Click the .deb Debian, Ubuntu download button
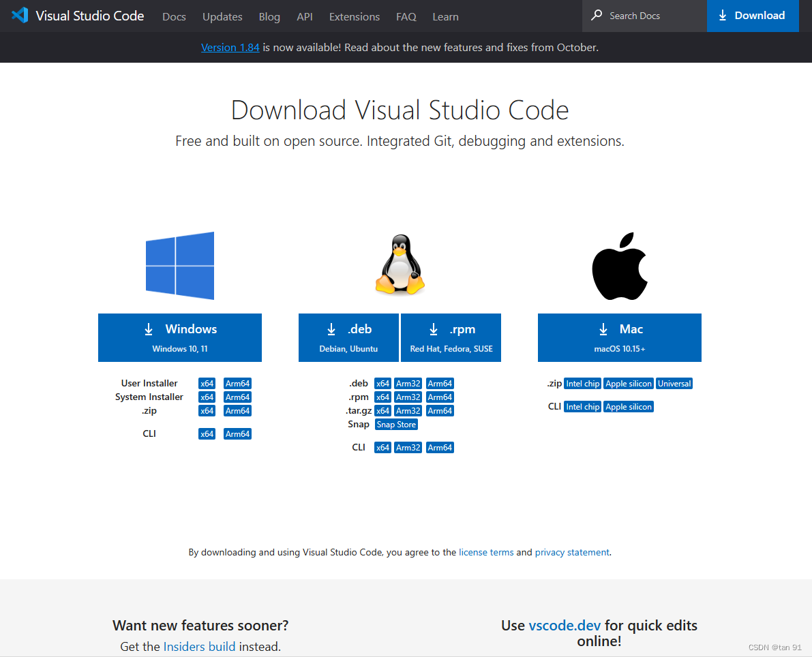The image size is (812, 657). (x=348, y=337)
